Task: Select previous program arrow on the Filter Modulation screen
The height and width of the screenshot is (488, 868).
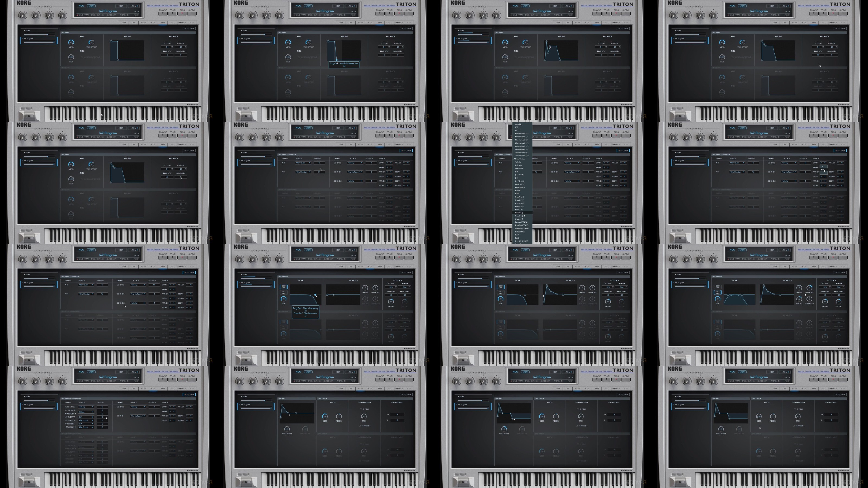Action: click(x=135, y=378)
